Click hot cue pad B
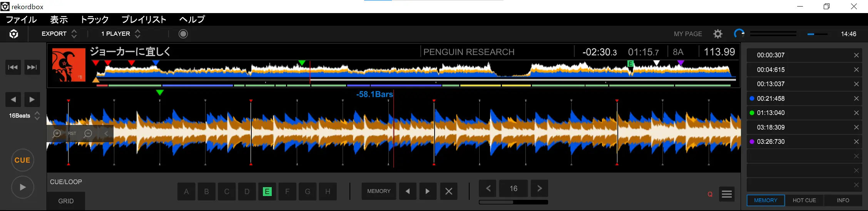This screenshot has height=211, width=868. (x=207, y=191)
